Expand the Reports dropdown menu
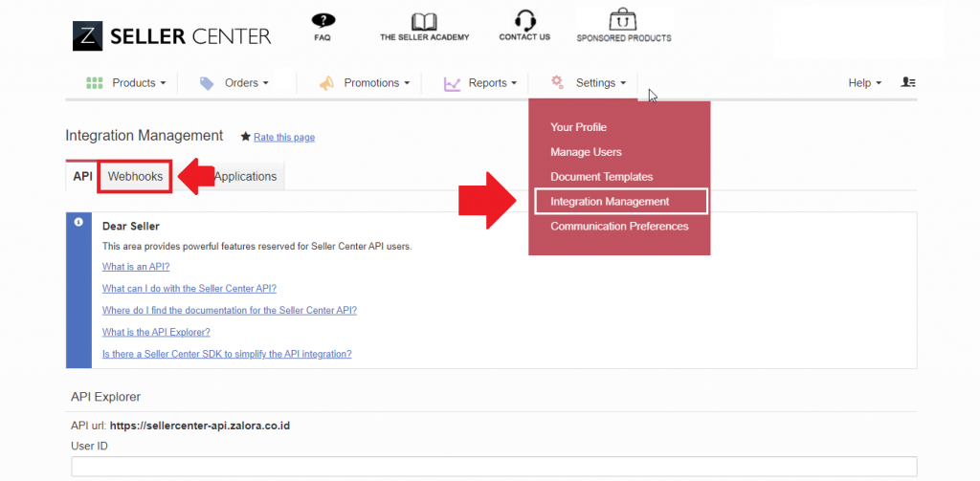The width and height of the screenshot is (980, 481). tap(493, 83)
